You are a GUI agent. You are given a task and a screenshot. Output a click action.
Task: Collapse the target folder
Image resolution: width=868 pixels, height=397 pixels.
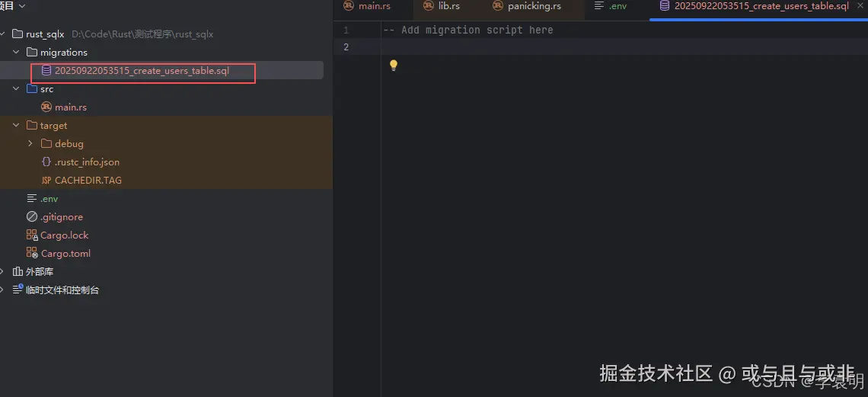pos(16,125)
